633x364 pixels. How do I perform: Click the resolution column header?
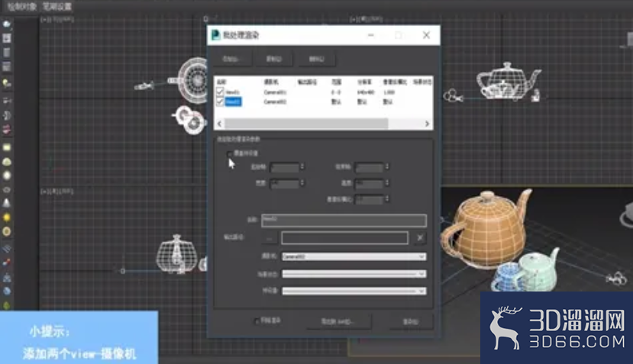tap(364, 82)
